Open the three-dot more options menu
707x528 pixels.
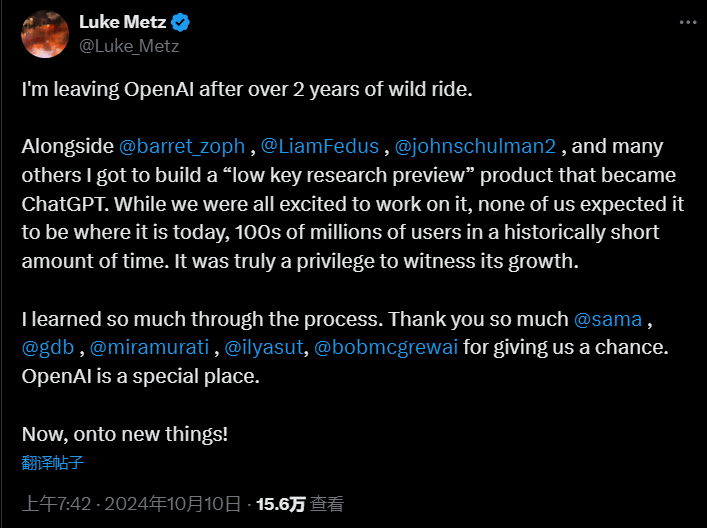[688, 22]
